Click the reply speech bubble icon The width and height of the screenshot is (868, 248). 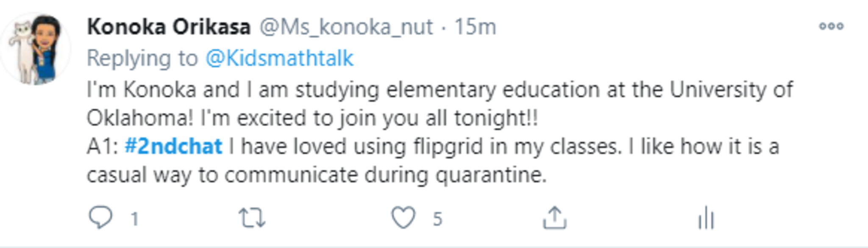(100, 217)
